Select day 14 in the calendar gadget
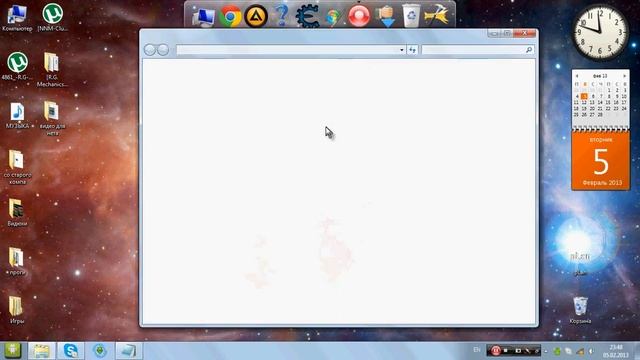Image resolution: width=640 pixels, height=360 pixels. click(x=600, y=102)
